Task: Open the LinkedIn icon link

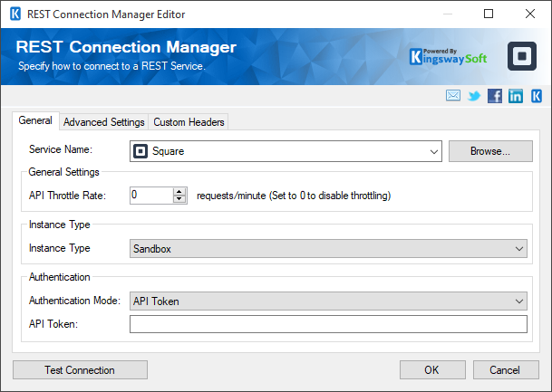Action: click(x=516, y=96)
